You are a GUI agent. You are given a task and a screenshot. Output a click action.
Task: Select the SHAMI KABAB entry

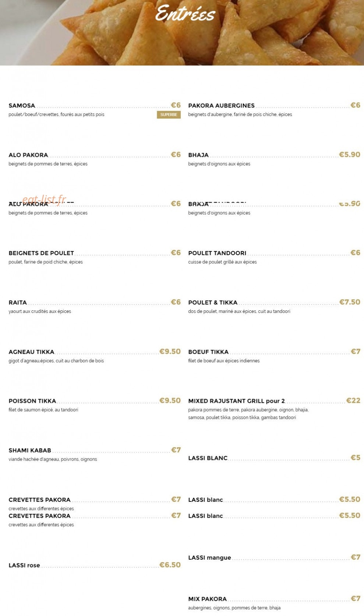pyautogui.click(x=30, y=450)
